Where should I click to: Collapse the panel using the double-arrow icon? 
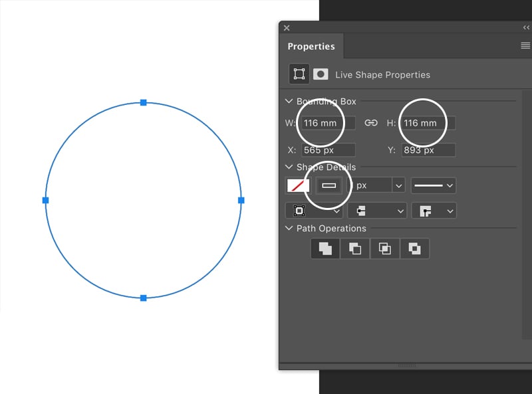tap(526, 27)
